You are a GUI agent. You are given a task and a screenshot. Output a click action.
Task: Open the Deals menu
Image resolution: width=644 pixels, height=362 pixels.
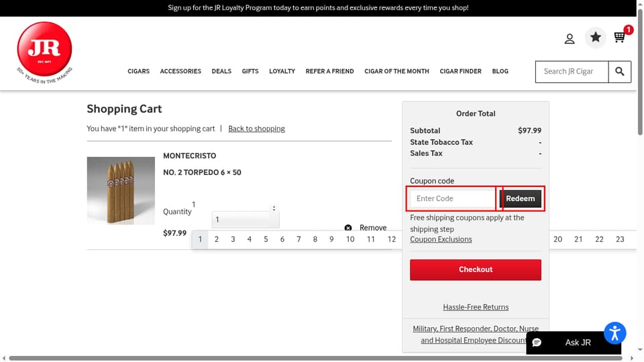pyautogui.click(x=221, y=71)
